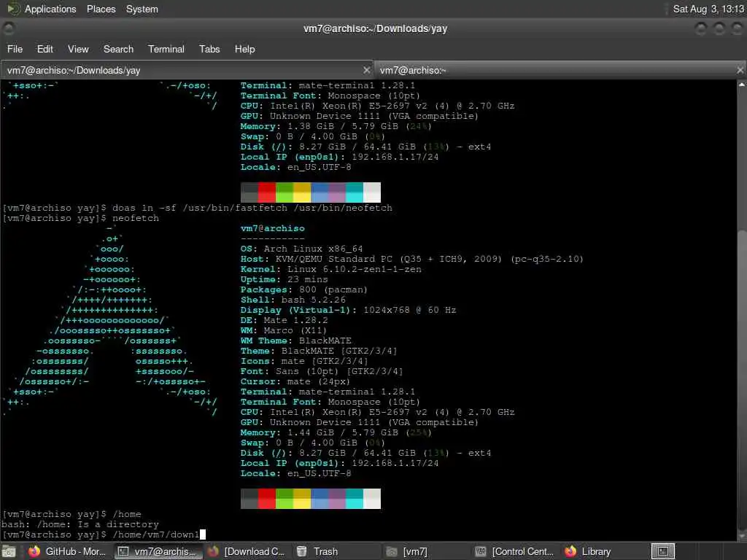Click the 'Packages: 800 (pacman)' line
The height and width of the screenshot is (560, 747).
tap(304, 289)
